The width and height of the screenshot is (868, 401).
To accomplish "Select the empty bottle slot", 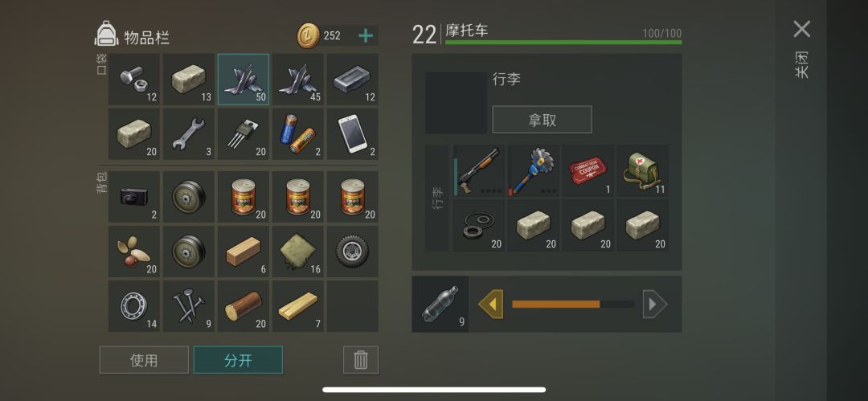I will [440, 304].
